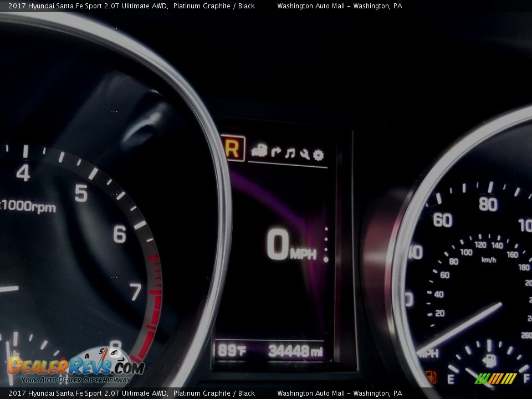Open the gear settings icon
The width and height of the screenshot is (532, 399).
(x=318, y=155)
